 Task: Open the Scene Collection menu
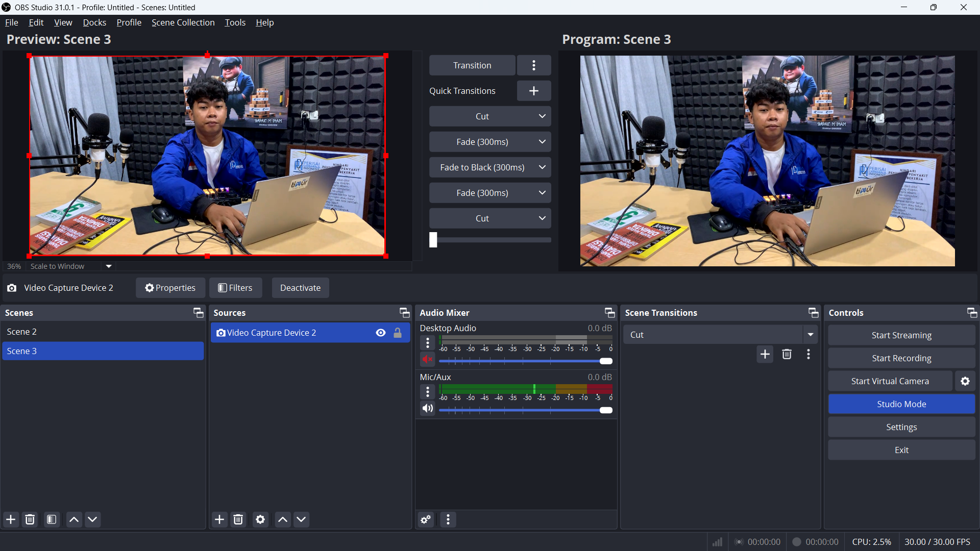coord(183,22)
